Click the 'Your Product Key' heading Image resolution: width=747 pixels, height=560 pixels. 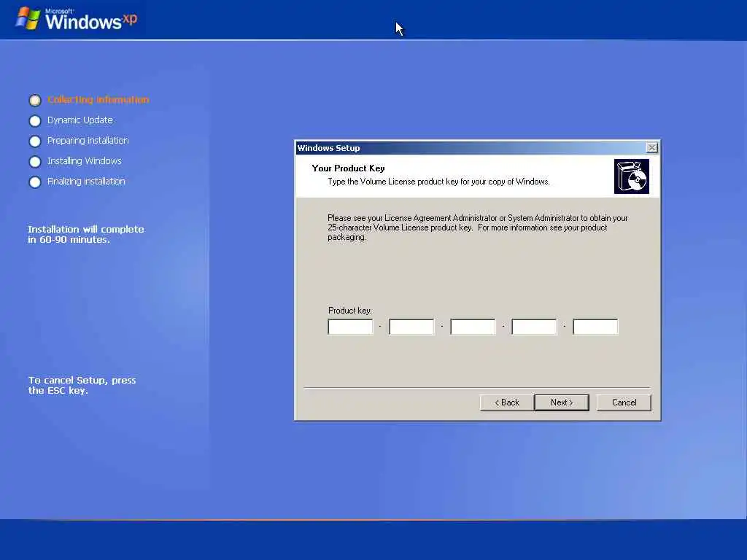(348, 168)
